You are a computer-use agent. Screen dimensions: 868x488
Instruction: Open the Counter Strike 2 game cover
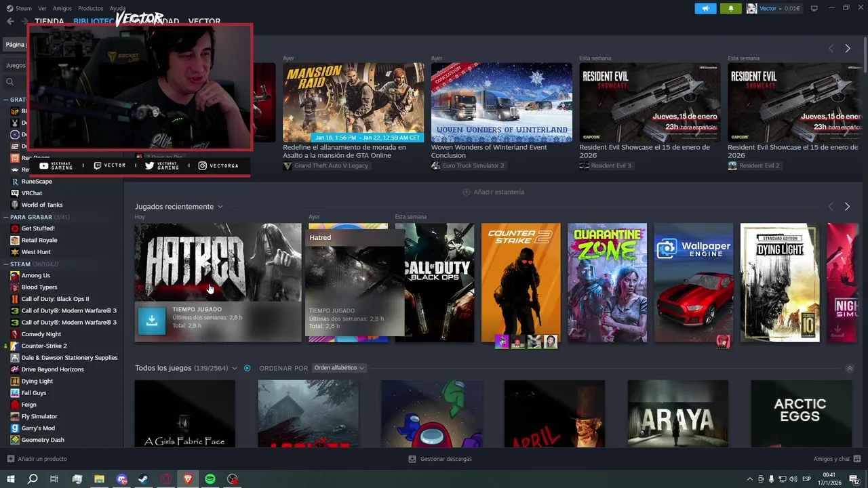(x=521, y=283)
